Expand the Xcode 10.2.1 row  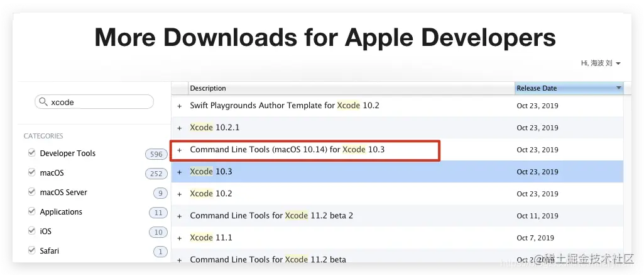point(180,128)
